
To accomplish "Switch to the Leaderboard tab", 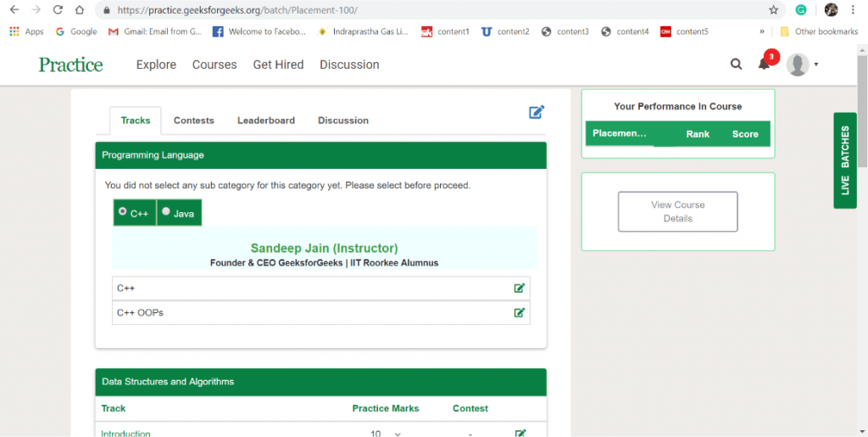I will (266, 120).
